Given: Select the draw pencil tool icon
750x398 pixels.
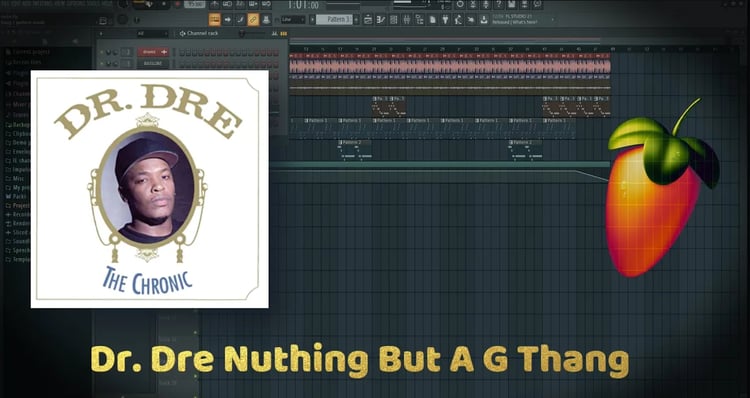Looking at the screenshot, I should click(x=240, y=20).
